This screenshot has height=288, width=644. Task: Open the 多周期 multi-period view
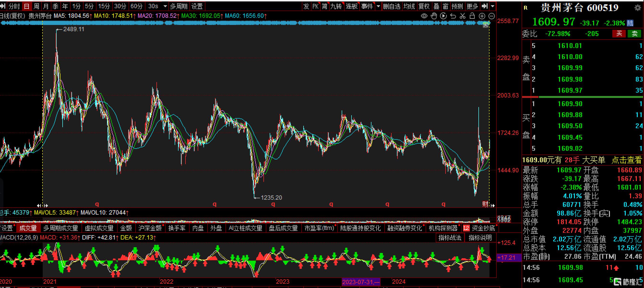[x=179, y=6]
